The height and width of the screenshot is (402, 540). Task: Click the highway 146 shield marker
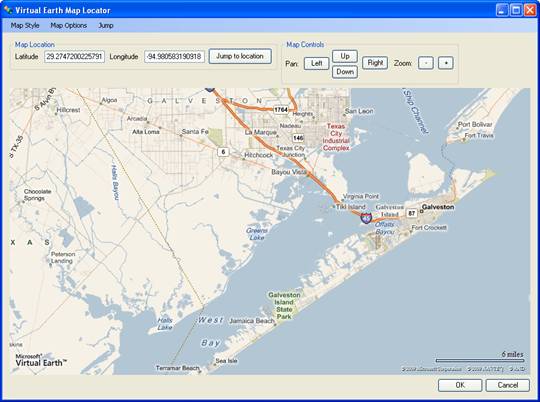click(298, 138)
